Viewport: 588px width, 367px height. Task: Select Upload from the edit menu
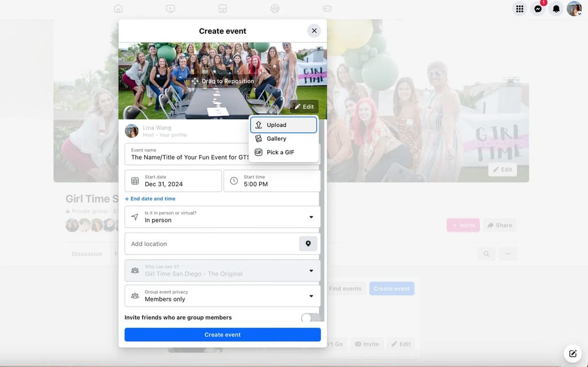pyautogui.click(x=283, y=125)
